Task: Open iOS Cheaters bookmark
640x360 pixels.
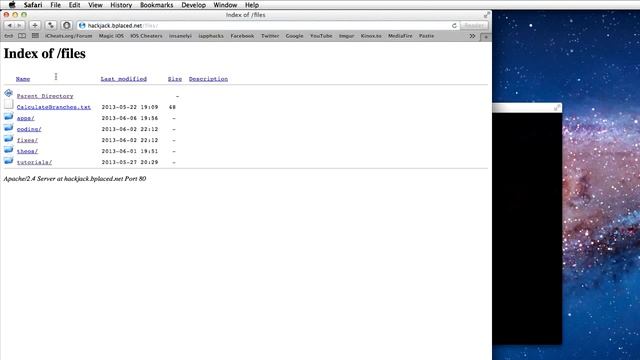Action: (146, 36)
